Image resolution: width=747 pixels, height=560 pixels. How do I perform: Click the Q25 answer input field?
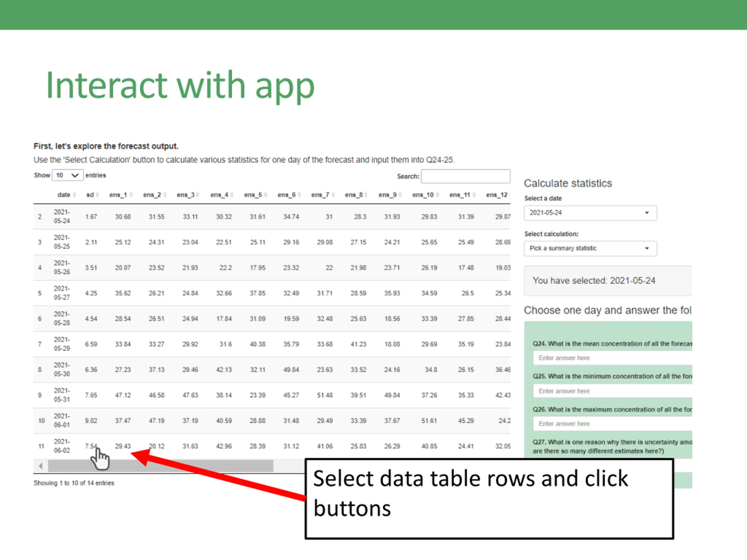[x=612, y=391]
